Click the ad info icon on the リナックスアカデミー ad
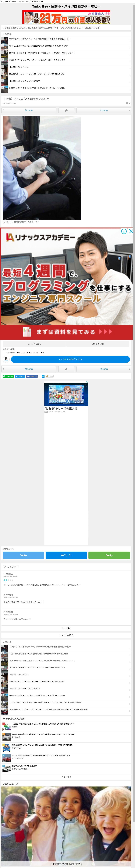The height and width of the screenshot is (868, 135). click(x=124, y=231)
